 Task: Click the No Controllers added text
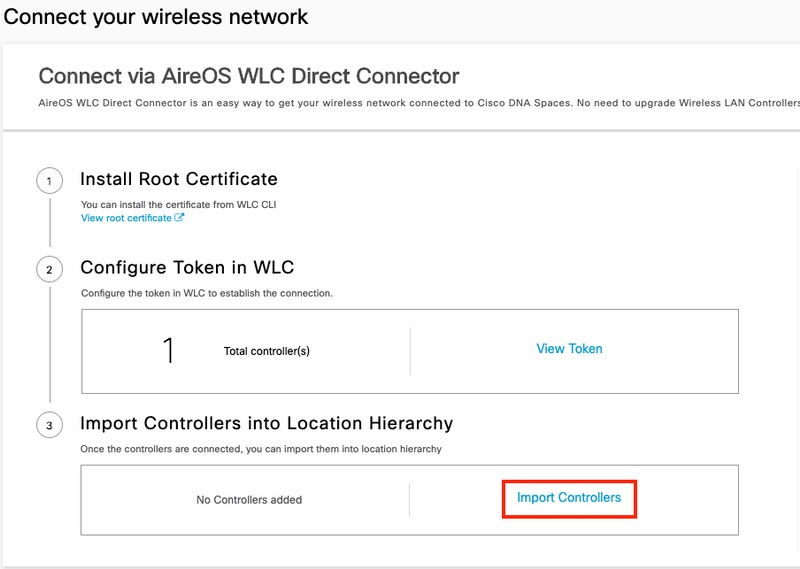pos(249,500)
